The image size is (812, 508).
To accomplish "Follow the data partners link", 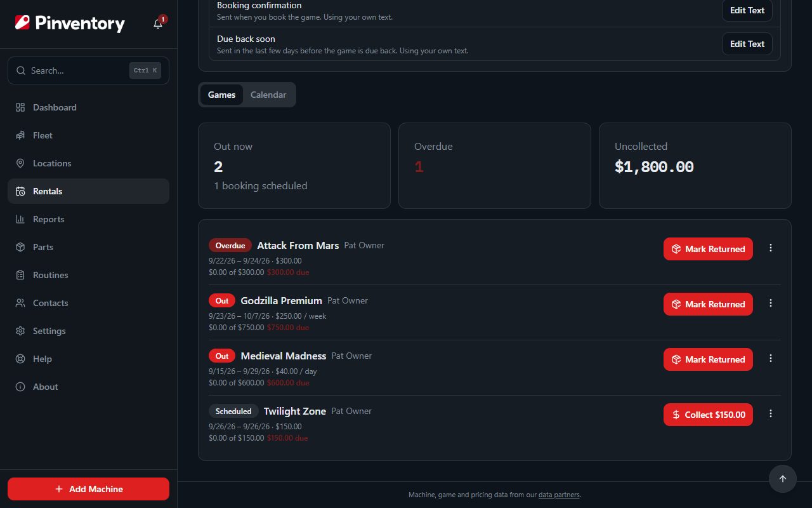I will point(559,495).
